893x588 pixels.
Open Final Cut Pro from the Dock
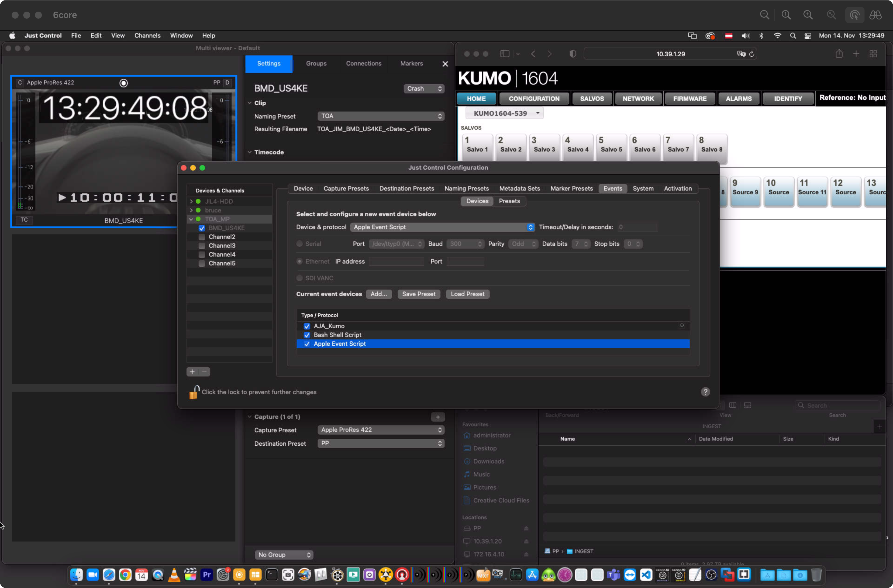[190, 575]
